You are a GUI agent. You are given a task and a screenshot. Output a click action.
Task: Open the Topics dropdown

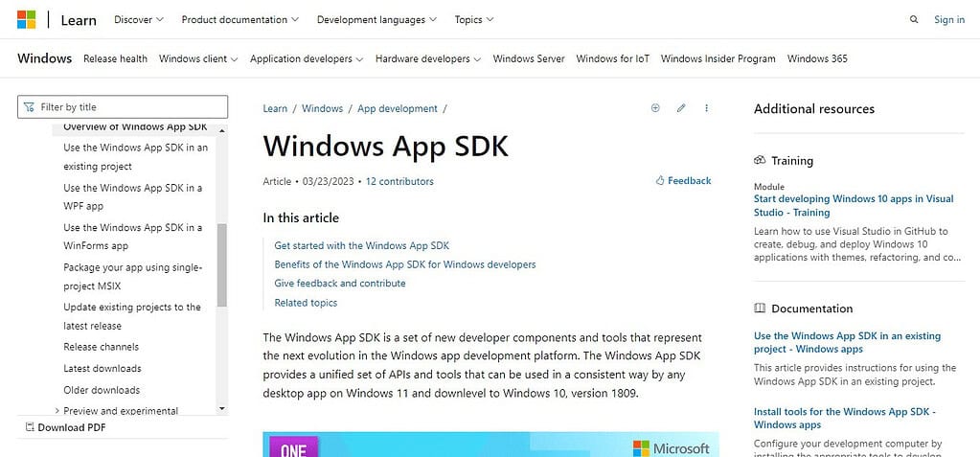474,19
